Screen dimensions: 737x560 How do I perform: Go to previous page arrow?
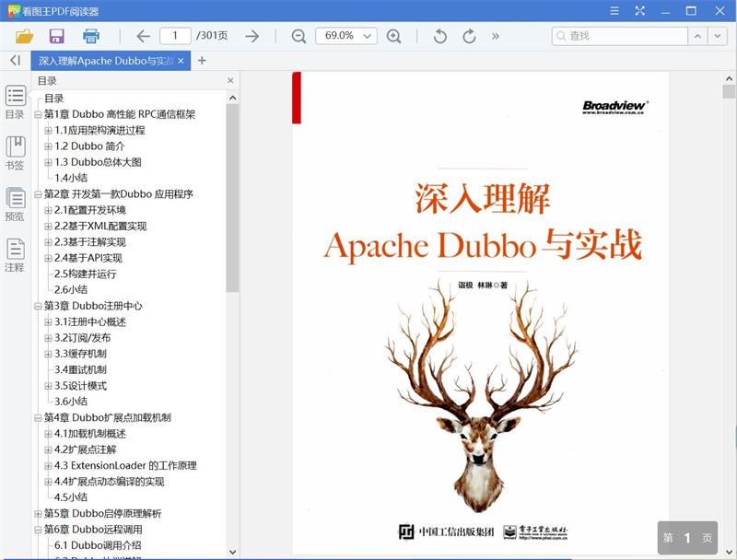(x=143, y=36)
